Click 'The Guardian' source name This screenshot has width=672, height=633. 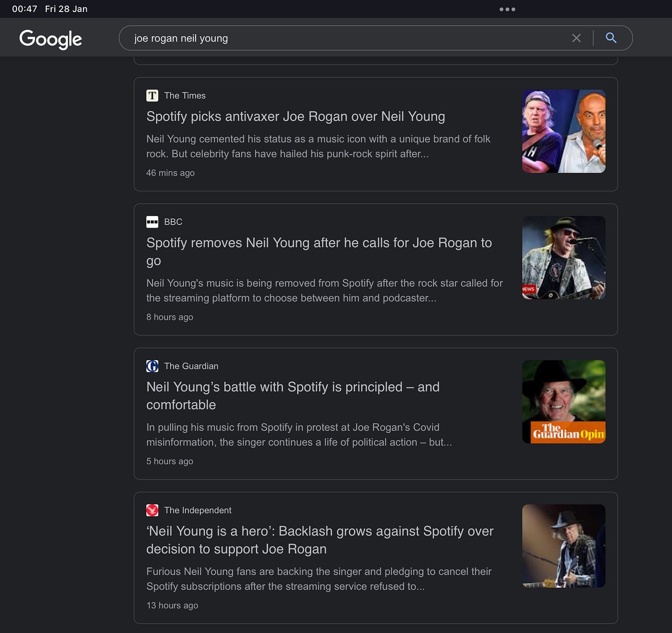coord(191,366)
